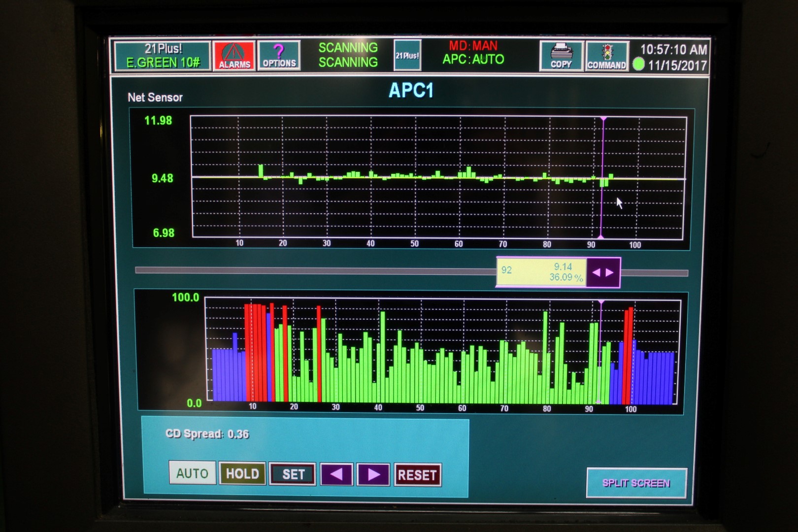Click the APC1 title
This screenshot has width=798, height=532.
point(411,90)
